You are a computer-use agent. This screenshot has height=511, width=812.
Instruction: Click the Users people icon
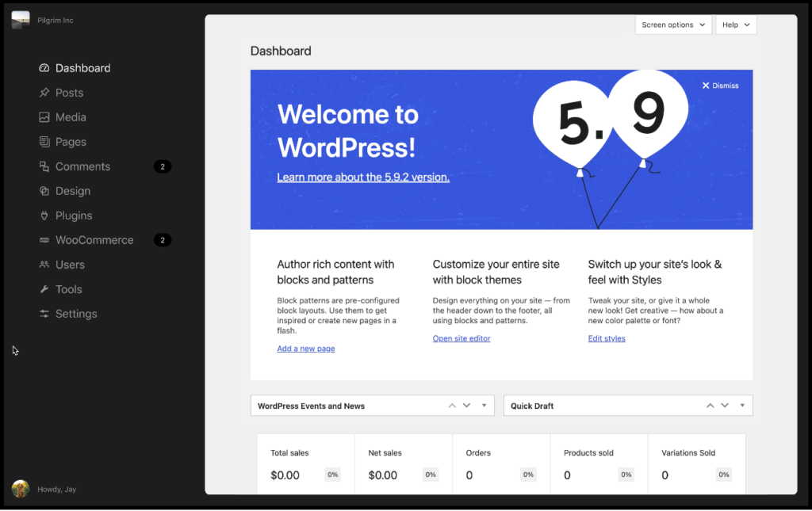44,265
